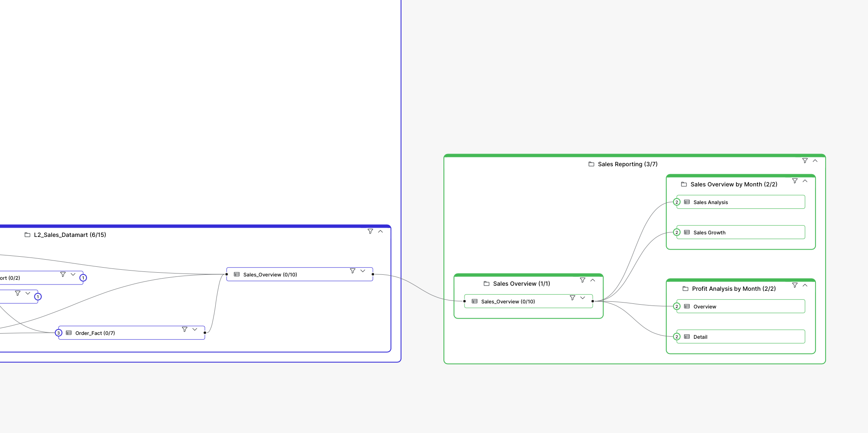This screenshot has width=868, height=433.
Task: Click the folder icon of Sales Overview by Month
Action: point(684,184)
